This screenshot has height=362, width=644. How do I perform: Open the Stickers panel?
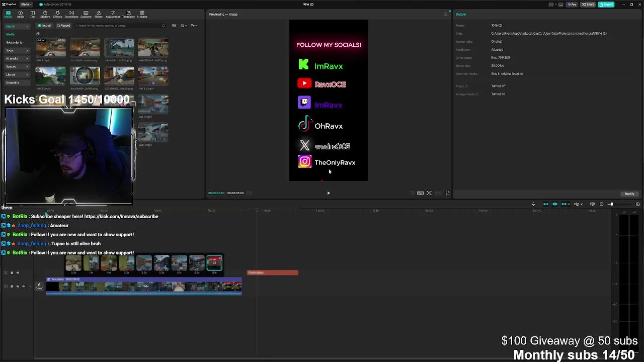pyautogui.click(x=45, y=14)
